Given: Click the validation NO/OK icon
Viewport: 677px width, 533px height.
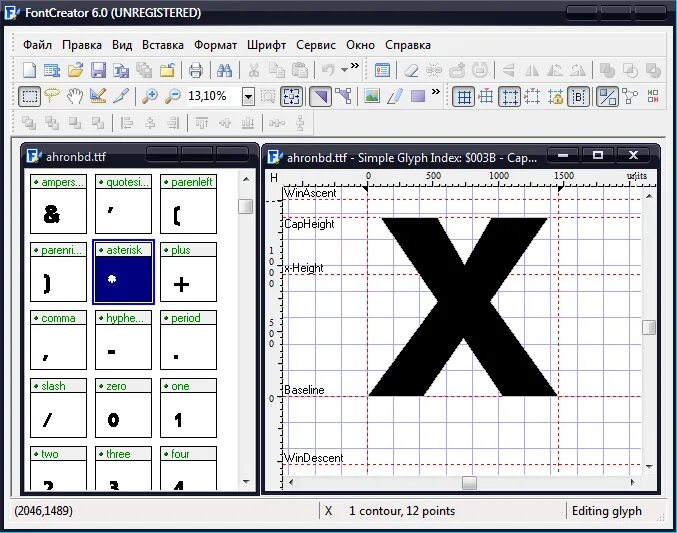Looking at the screenshot, I should (653, 96).
